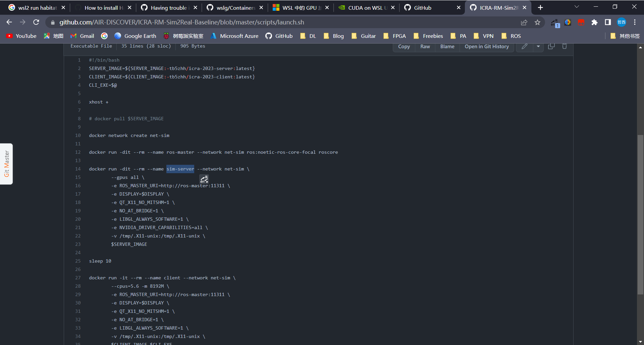Open the edit options dropdown arrow
Screen dimensions: 644x345
pos(538,47)
